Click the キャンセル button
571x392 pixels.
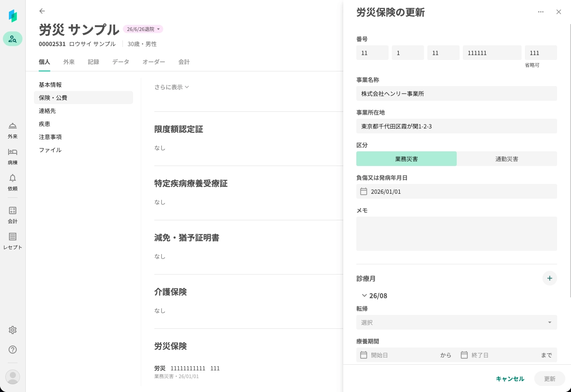(x=510, y=379)
